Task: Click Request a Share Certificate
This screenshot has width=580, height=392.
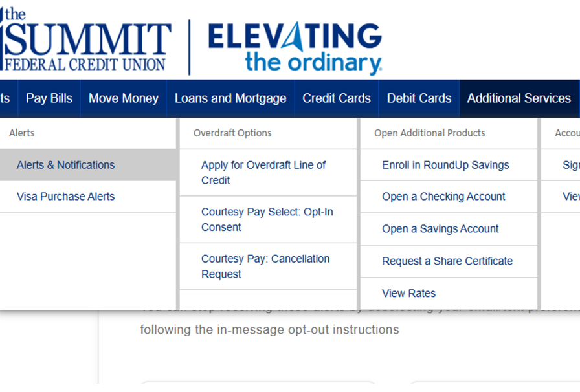Action: pos(447,261)
